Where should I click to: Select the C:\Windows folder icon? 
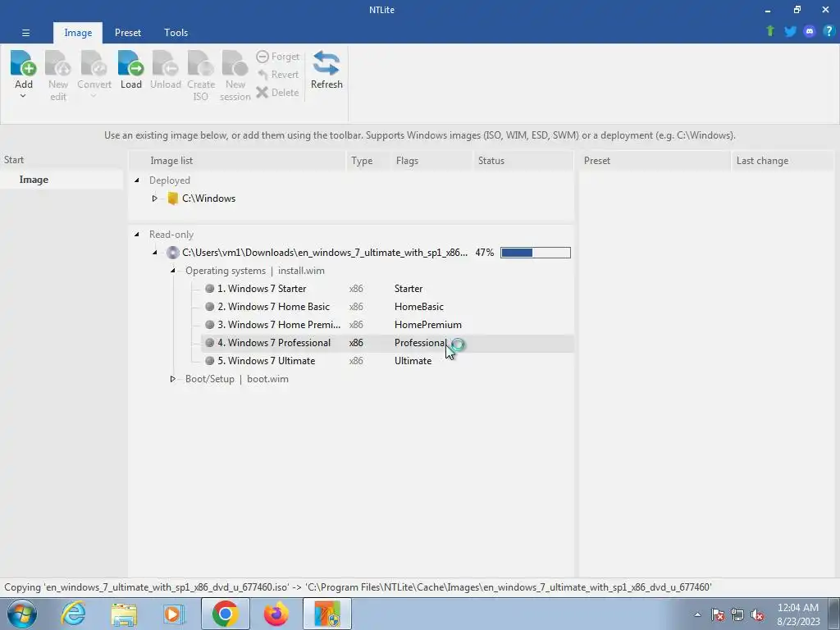pyautogui.click(x=172, y=199)
